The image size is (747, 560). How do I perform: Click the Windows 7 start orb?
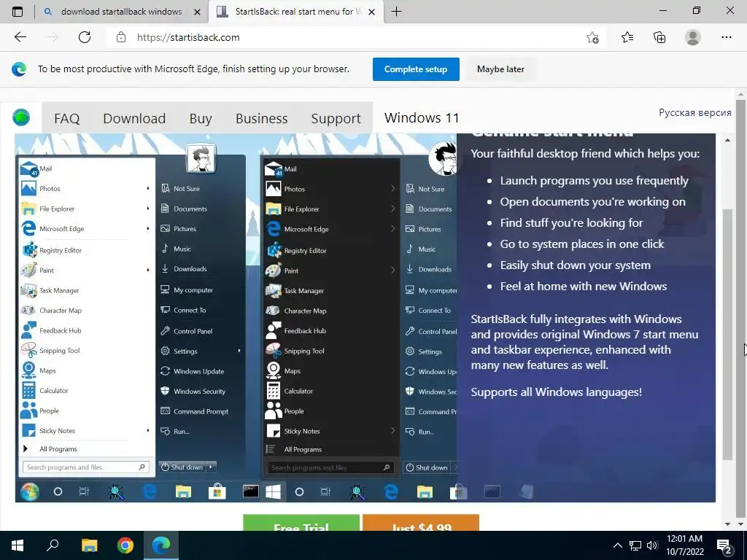[29, 491]
